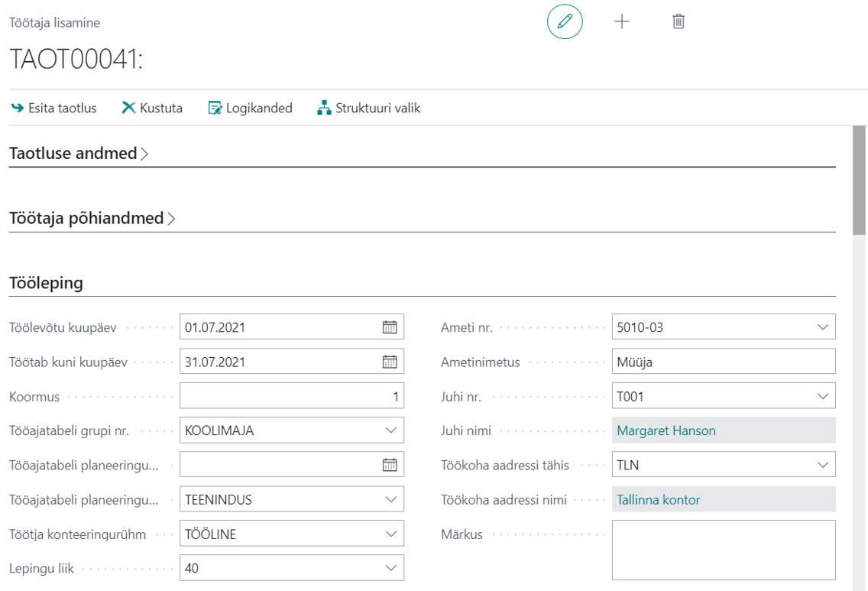Viewport: 868px width, 591px height.
Task: Open the Juhi nr. dropdown
Action: click(823, 396)
